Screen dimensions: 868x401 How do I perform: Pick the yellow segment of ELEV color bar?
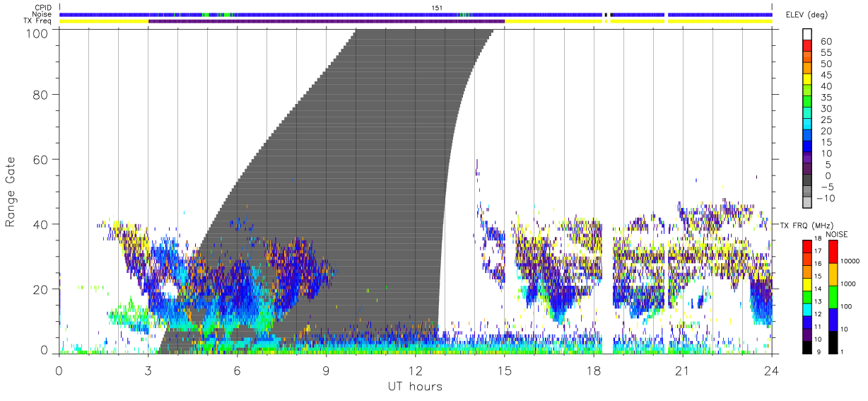coord(809,81)
